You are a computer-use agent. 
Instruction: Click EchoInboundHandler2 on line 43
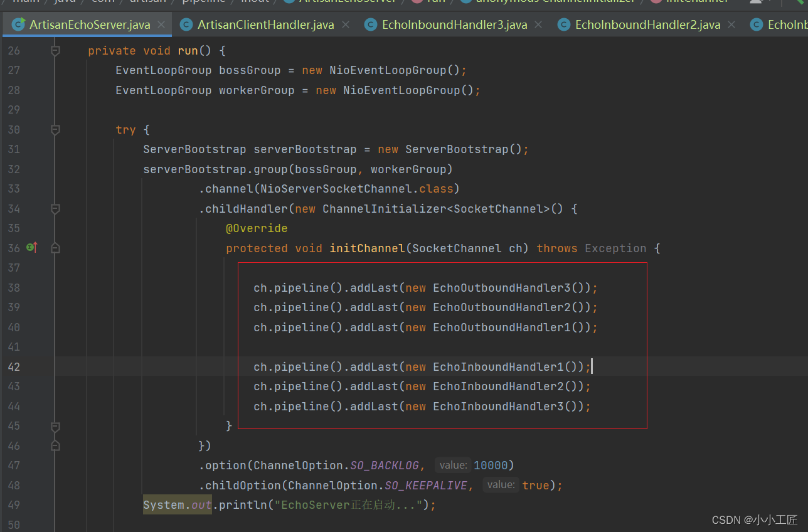498,386
